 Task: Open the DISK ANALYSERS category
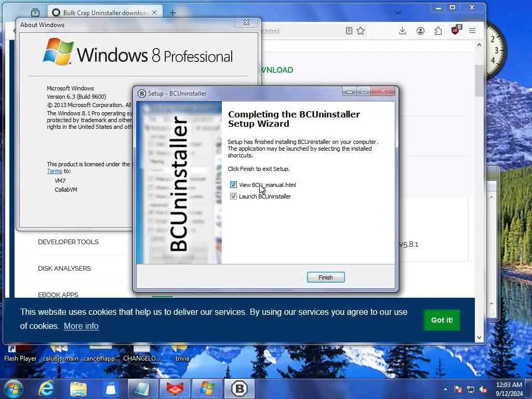point(64,269)
